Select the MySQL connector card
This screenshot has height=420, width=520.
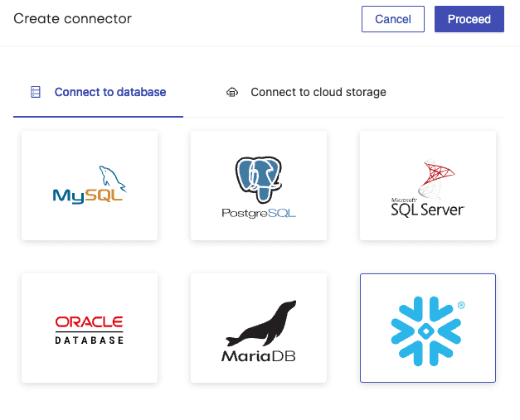tap(90, 186)
